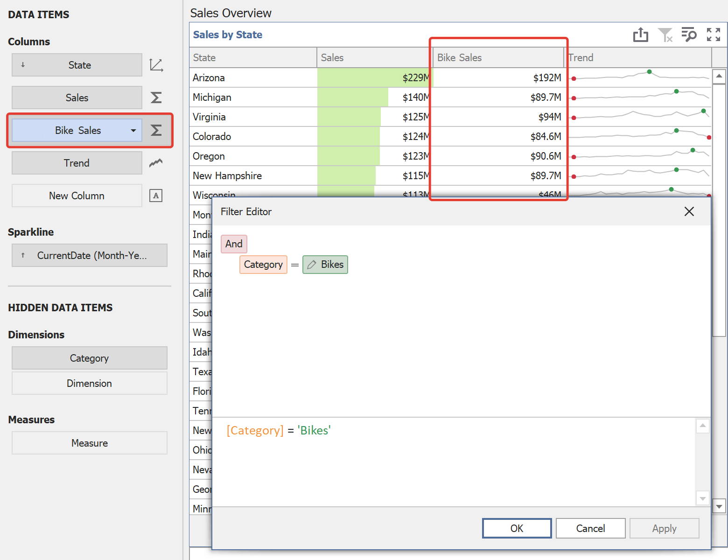Screen dimensions: 728x560
Task: Toggle the sort arrow on CurrentDate item
Action: 23,255
